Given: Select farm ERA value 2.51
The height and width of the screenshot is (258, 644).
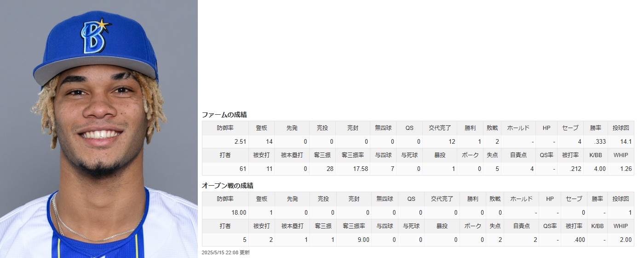Looking at the screenshot, I should [x=240, y=142].
